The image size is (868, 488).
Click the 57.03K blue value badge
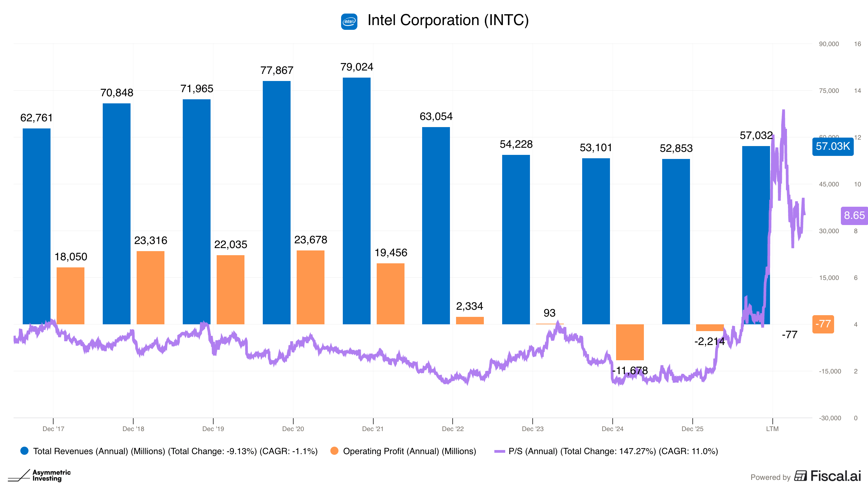coord(833,146)
